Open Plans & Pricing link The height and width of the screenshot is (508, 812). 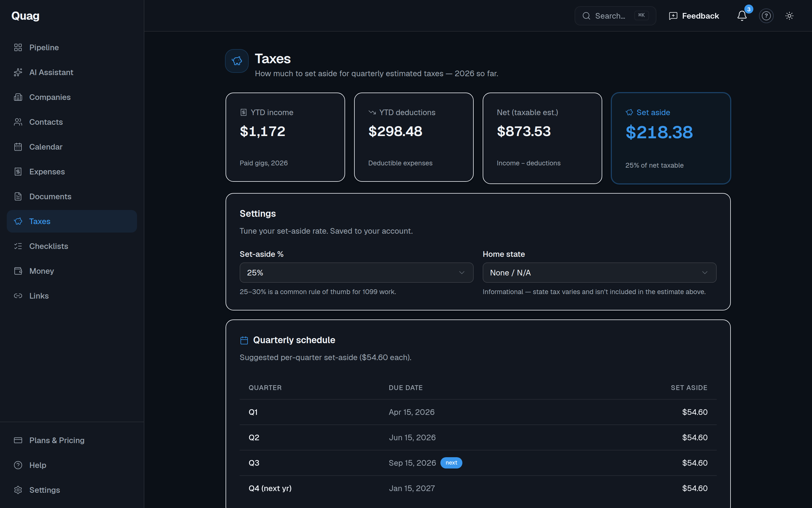click(72, 440)
